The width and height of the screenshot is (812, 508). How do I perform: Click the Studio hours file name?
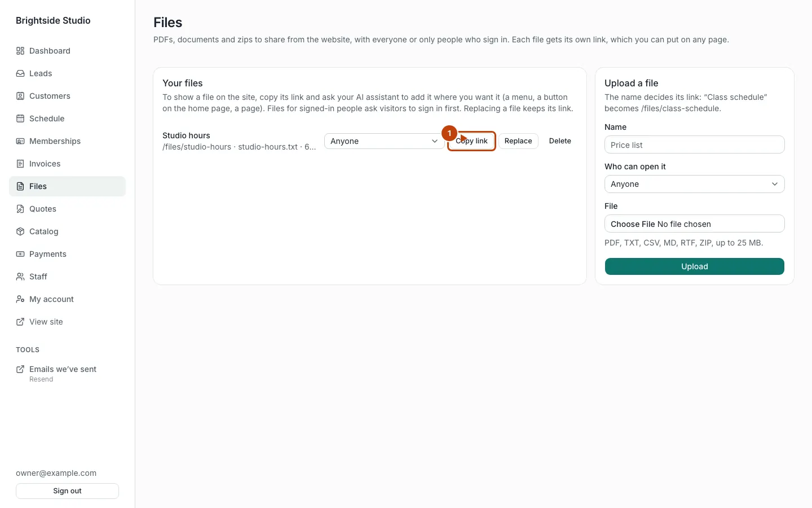pos(186,135)
